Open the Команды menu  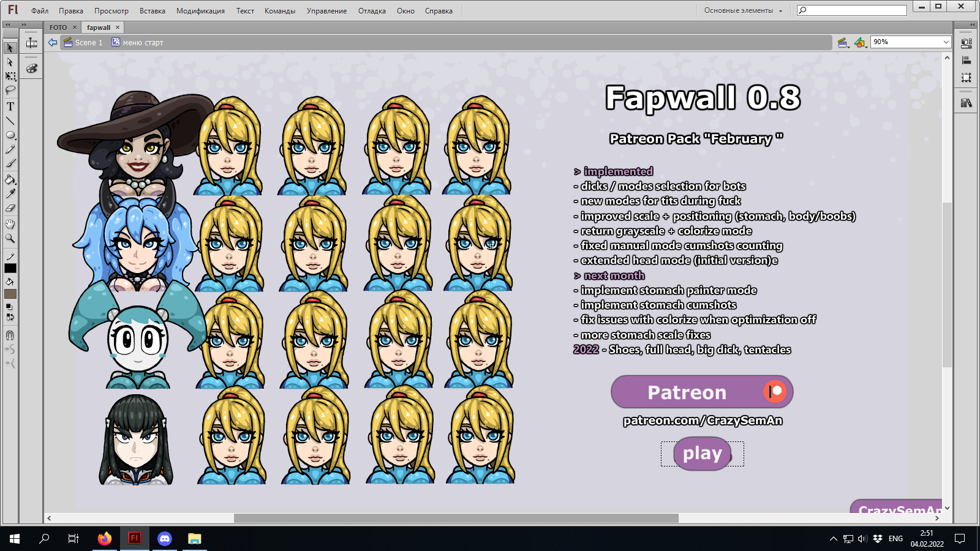point(280,11)
